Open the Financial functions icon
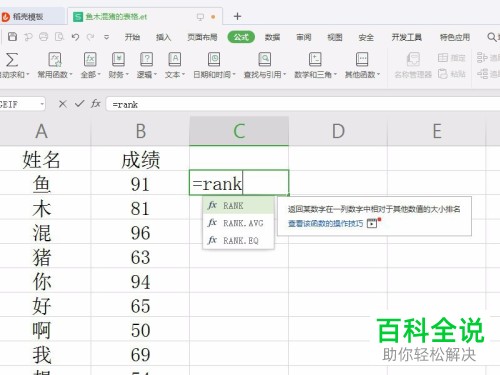 pyautogui.click(x=118, y=60)
